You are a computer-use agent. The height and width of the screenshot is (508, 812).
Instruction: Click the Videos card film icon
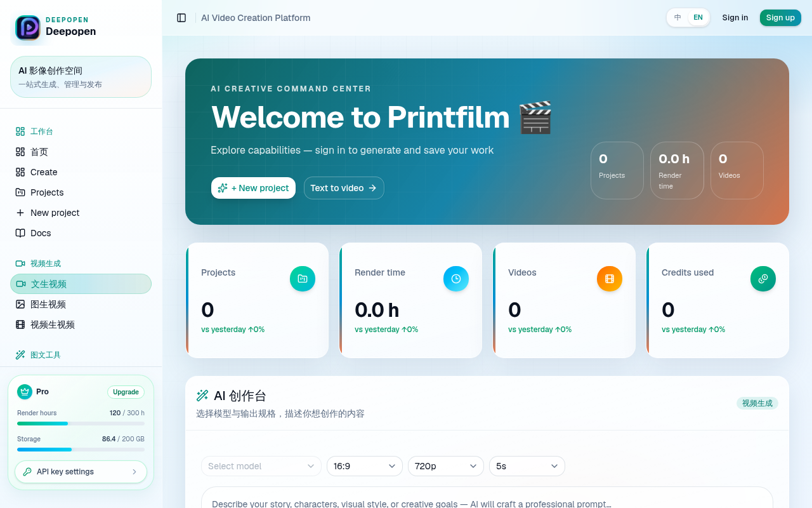coord(610,279)
